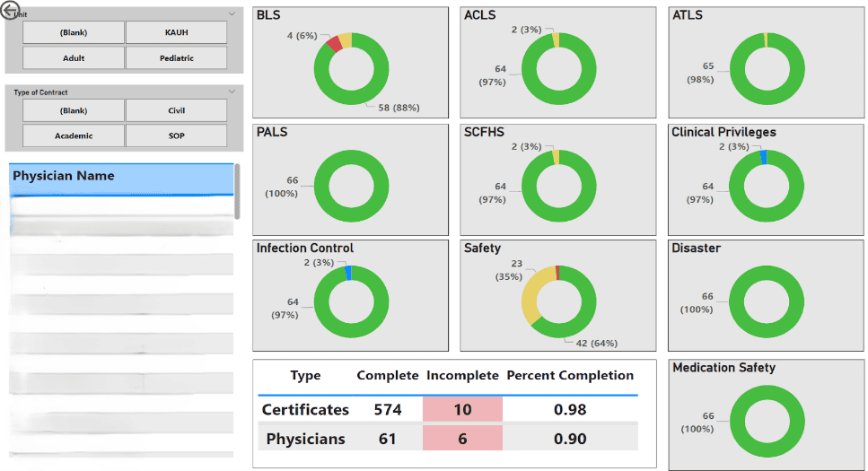Image resolution: width=868 pixels, height=471 pixels.
Task: Filter by Adult unit
Action: pos(74,57)
